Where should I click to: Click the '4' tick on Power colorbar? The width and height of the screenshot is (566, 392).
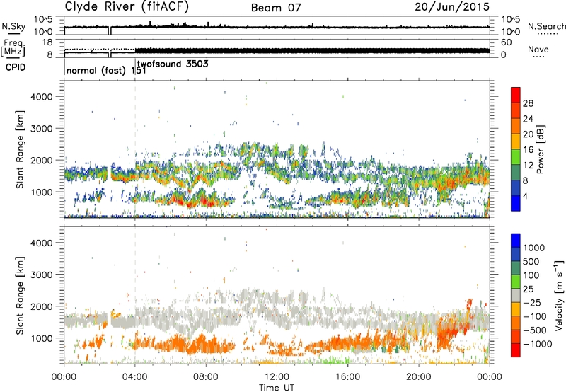click(526, 197)
